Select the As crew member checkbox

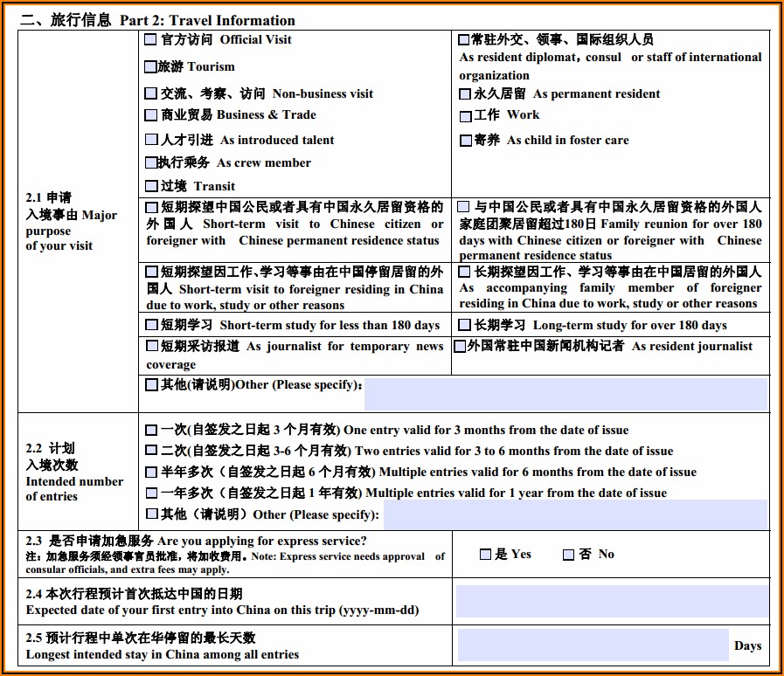(x=151, y=162)
